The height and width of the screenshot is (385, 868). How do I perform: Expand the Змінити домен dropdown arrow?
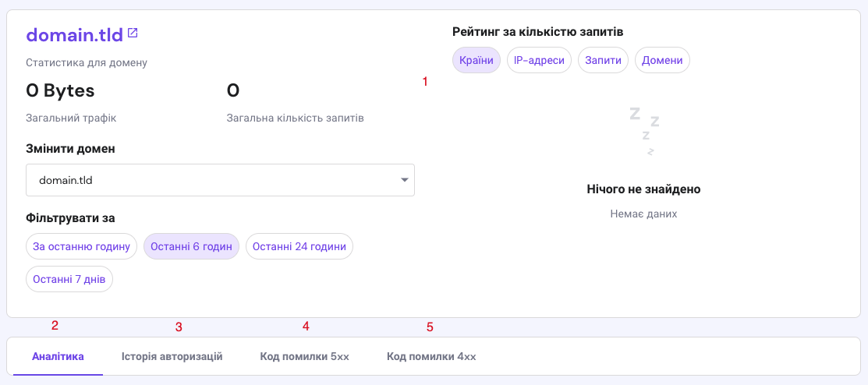point(404,180)
